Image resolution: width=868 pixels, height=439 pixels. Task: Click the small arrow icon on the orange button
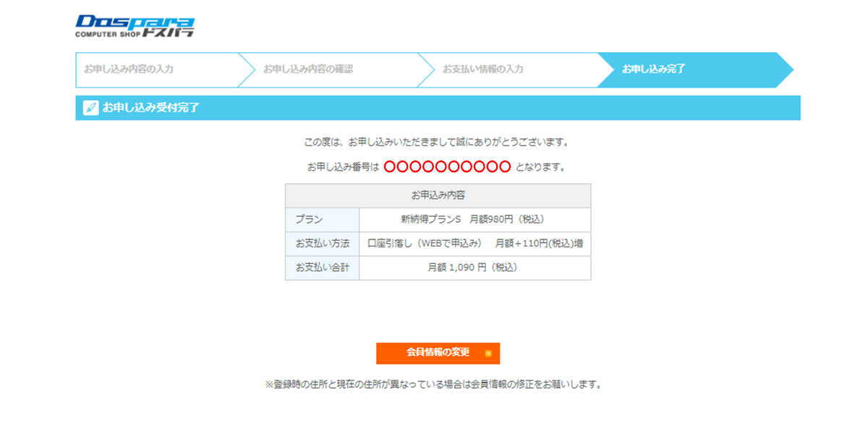pos(488,354)
